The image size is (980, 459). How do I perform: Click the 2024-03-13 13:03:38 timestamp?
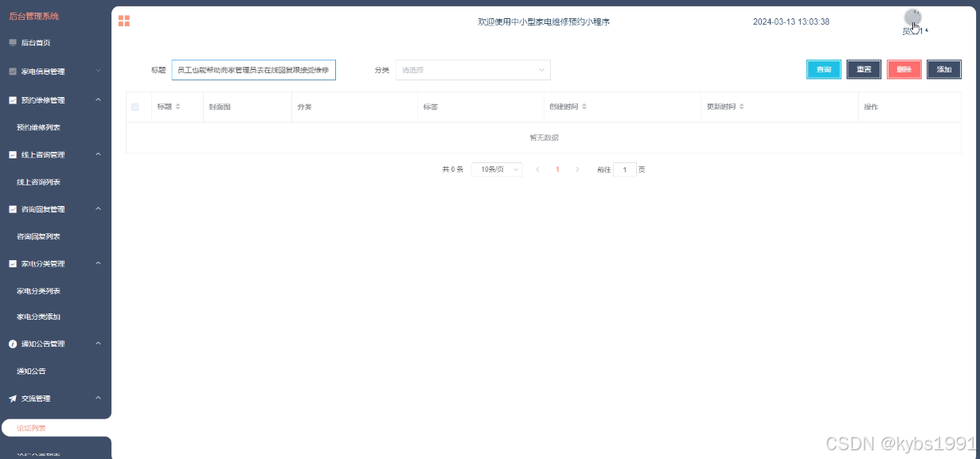791,21
